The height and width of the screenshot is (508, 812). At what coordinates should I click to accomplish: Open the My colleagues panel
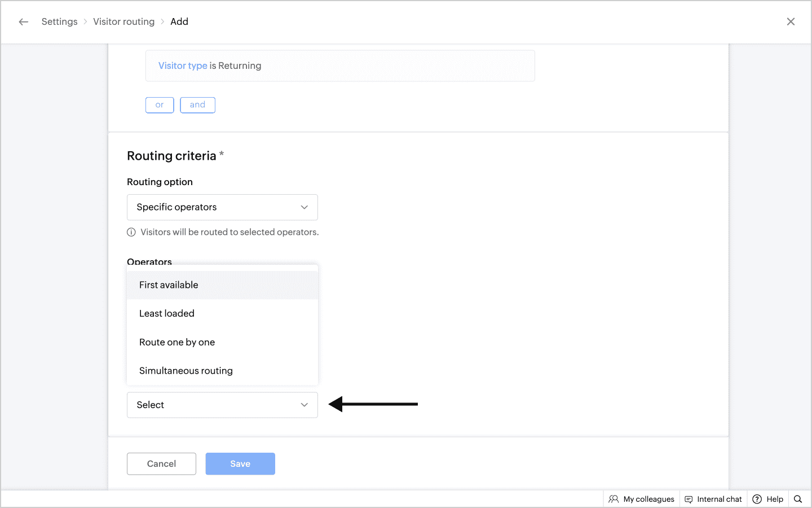tap(642, 499)
